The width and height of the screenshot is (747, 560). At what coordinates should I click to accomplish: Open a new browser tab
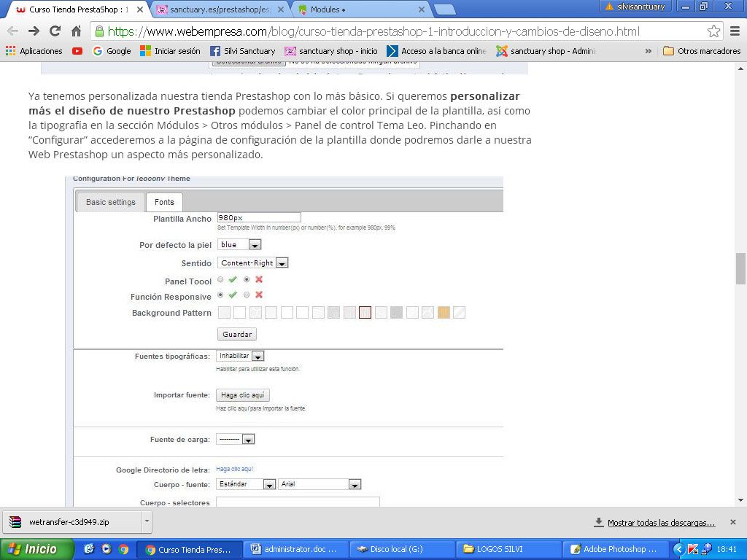[445, 9]
